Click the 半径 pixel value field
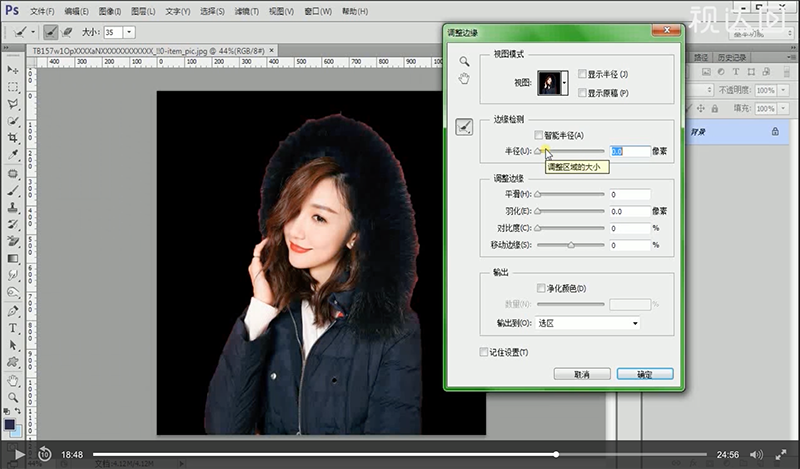This screenshot has height=469, width=800. (630, 151)
